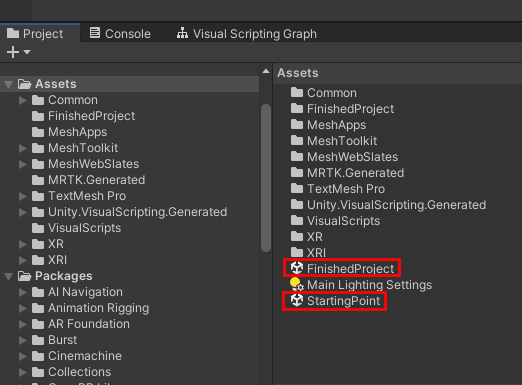Expand the TextMesh Pro folder in tree
Viewport: 522px width, 385px height.
(23, 196)
